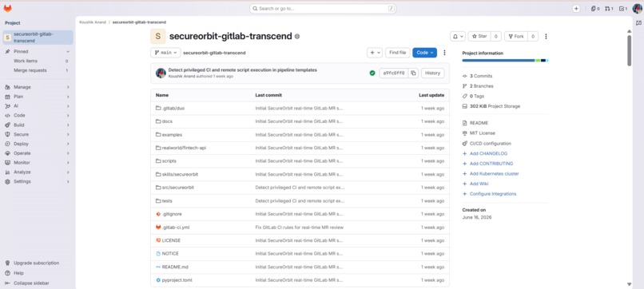Click the .gitlab-ci.yml file icon

[158, 227]
